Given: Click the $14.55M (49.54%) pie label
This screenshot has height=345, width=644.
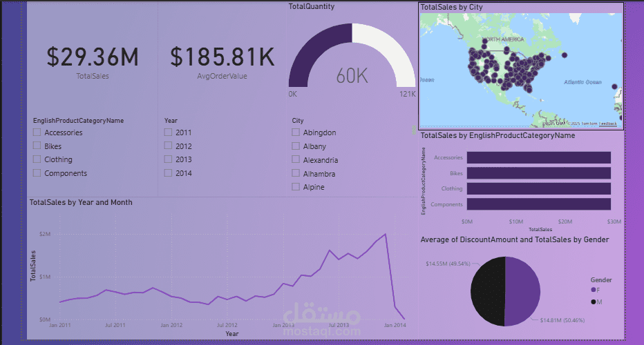Looking at the screenshot, I should (448, 264).
